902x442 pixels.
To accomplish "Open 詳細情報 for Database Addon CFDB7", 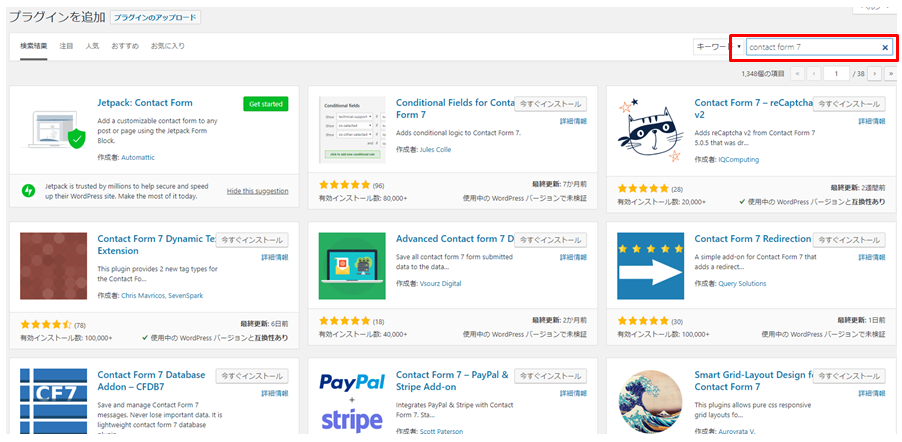I will coord(275,393).
